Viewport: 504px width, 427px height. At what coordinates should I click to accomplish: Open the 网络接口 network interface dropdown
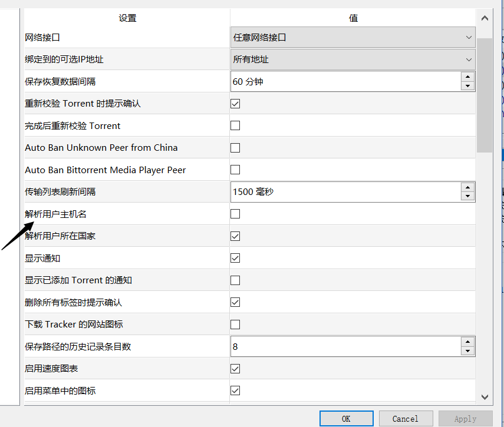coord(353,38)
